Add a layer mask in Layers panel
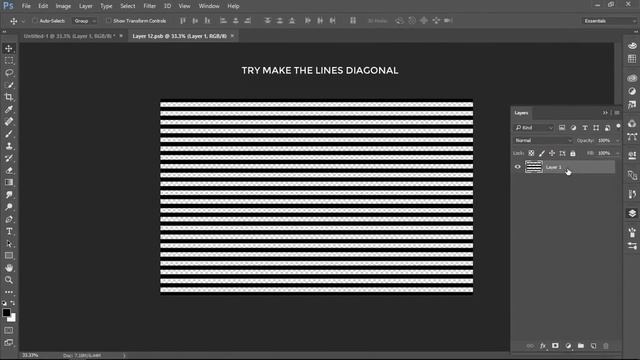The height and width of the screenshot is (360, 640). coord(555,346)
